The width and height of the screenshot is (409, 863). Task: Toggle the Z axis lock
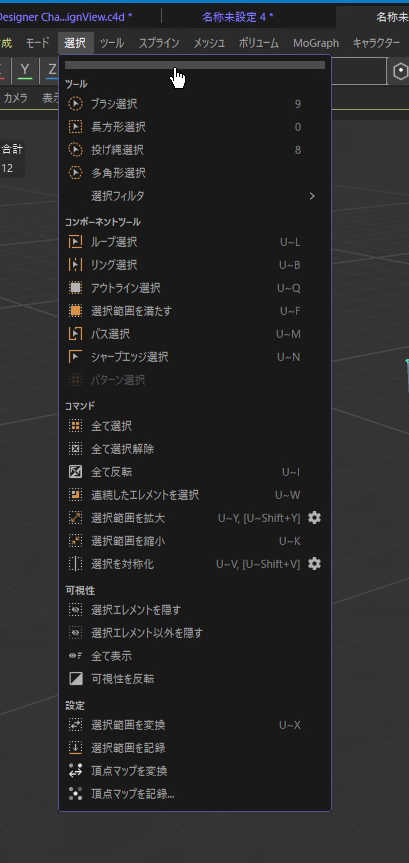[x=52, y=70]
